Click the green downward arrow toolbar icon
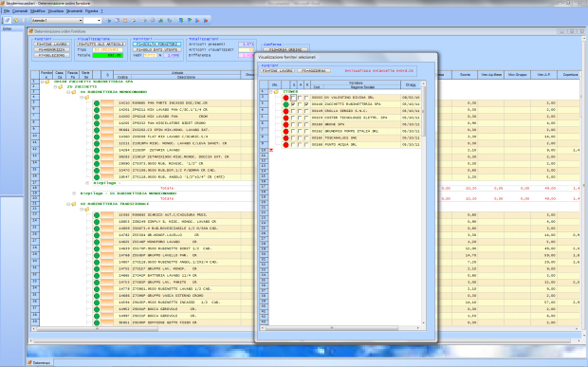This screenshot has height=367, width=588. click(181, 21)
